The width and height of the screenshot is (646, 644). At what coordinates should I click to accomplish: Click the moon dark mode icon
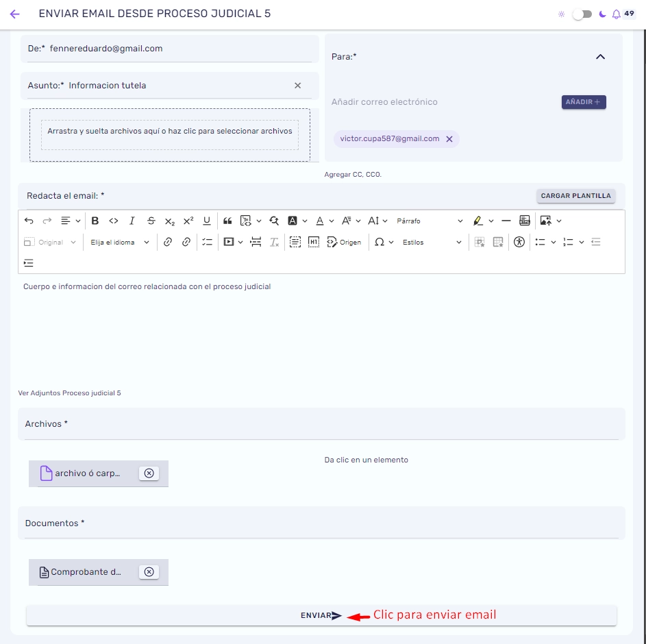coord(602,14)
